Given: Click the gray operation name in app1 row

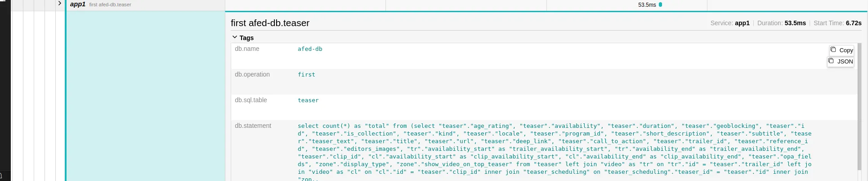Looking at the screenshot, I should 110,5.
